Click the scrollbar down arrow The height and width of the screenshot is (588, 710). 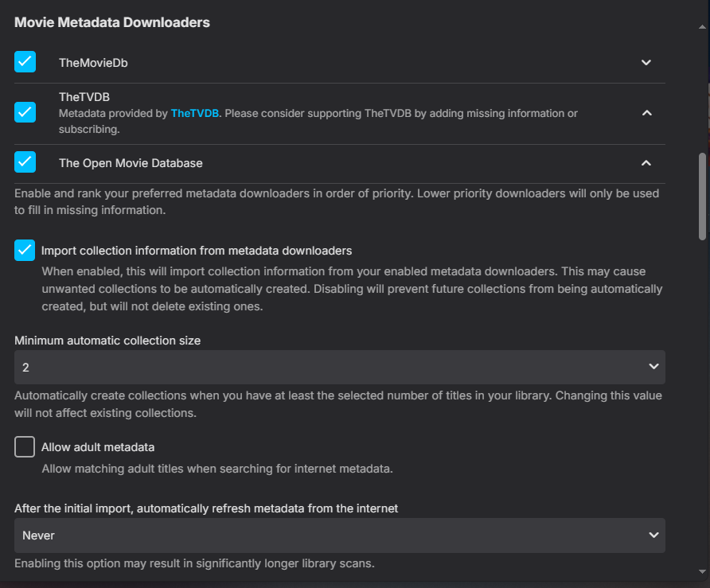point(702,570)
